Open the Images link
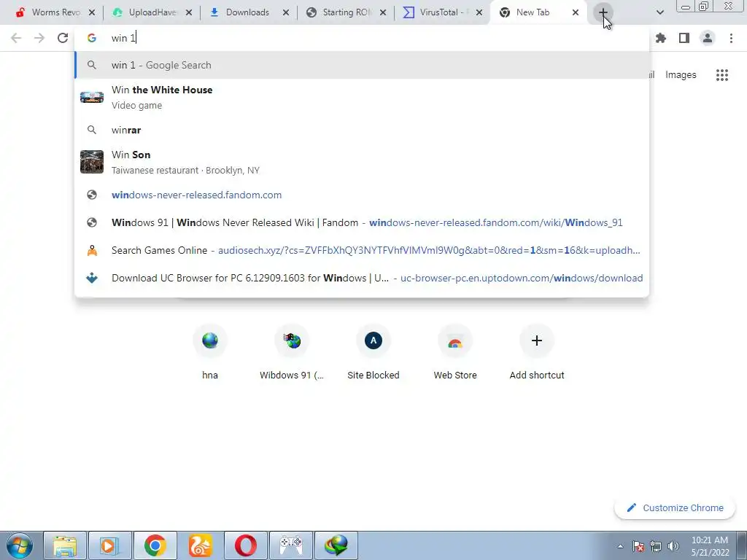This screenshot has width=747, height=560. point(681,75)
